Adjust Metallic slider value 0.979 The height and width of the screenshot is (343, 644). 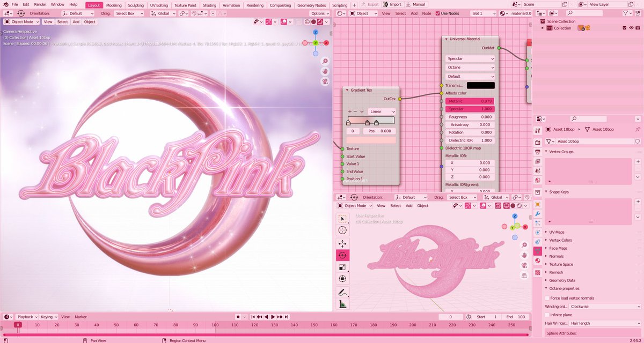tap(470, 101)
